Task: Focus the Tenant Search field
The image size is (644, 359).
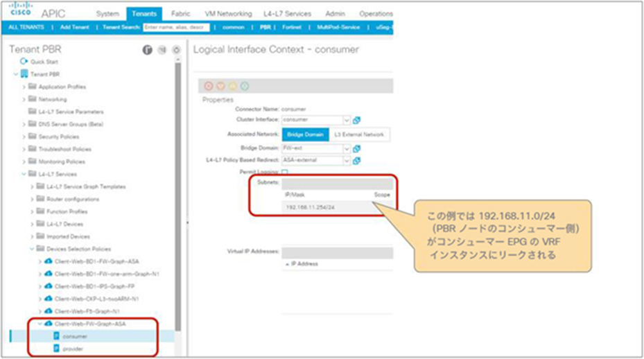Action: [176, 27]
